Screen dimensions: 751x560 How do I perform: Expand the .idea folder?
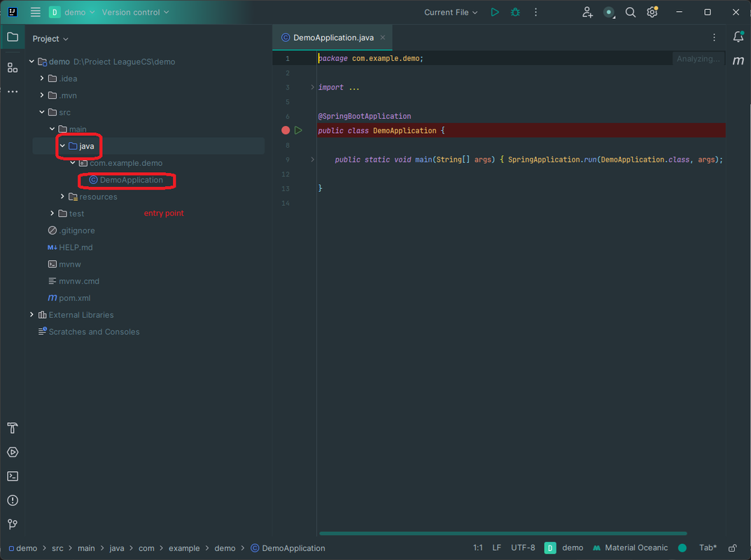click(x=42, y=78)
